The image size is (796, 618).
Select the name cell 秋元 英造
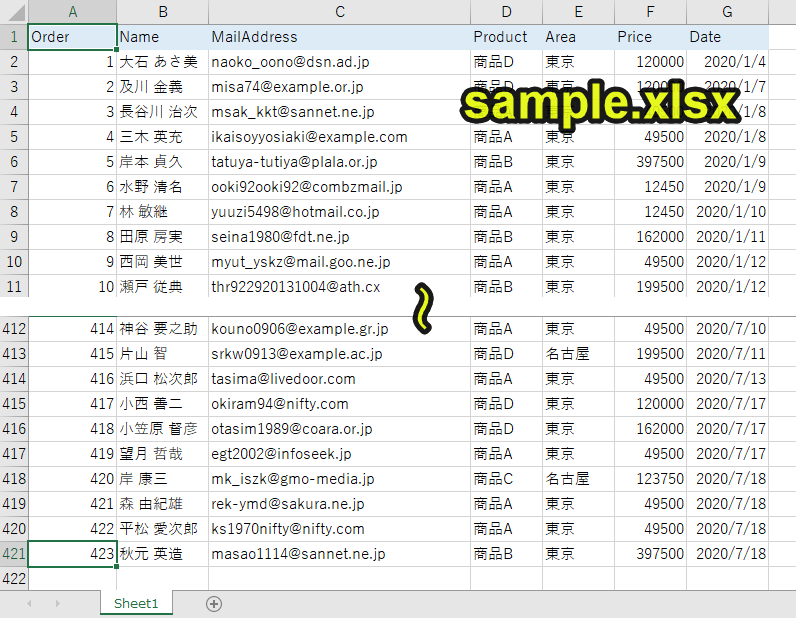(x=162, y=554)
